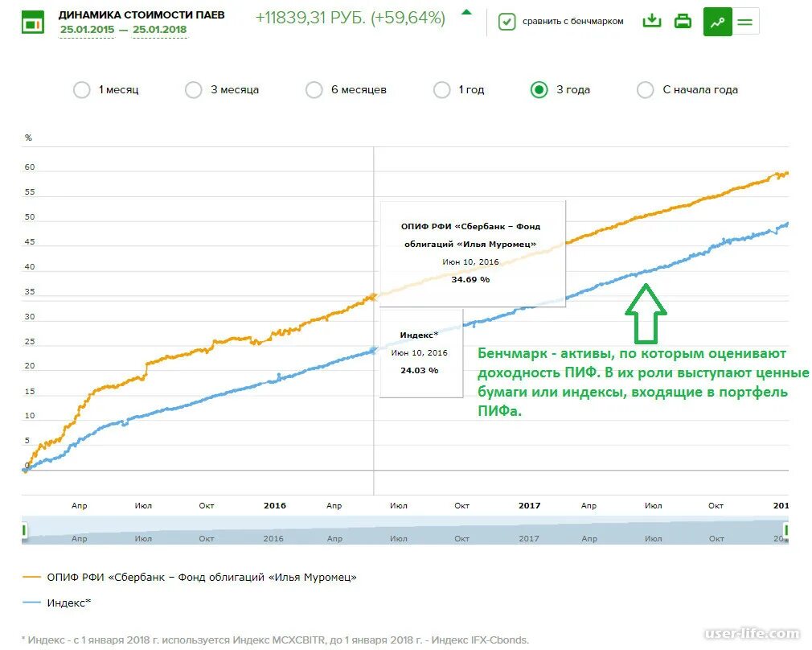Toggle the Илья Муромец legend series
The width and height of the screenshot is (812, 650).
point(202,577)
